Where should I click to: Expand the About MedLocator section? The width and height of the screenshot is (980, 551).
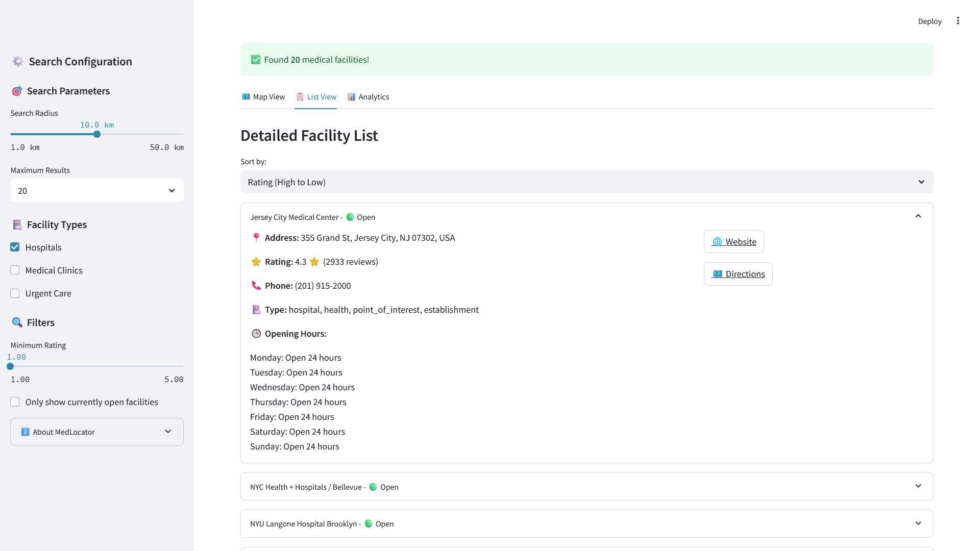97,432
